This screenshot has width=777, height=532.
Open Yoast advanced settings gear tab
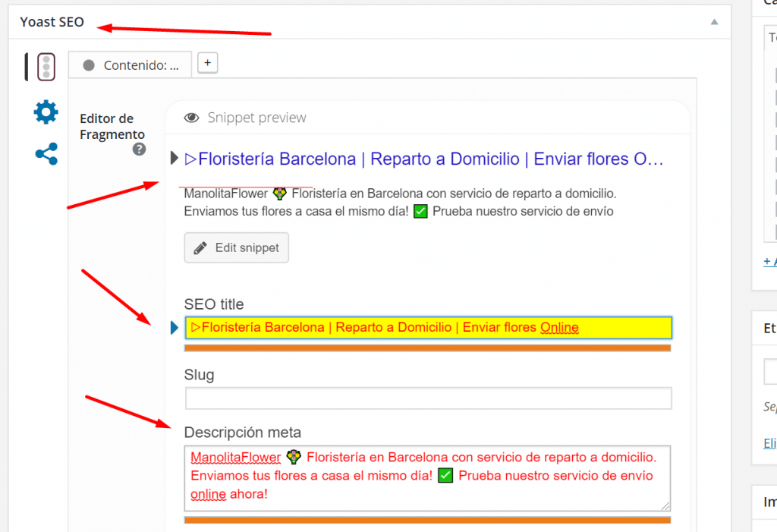46,112
